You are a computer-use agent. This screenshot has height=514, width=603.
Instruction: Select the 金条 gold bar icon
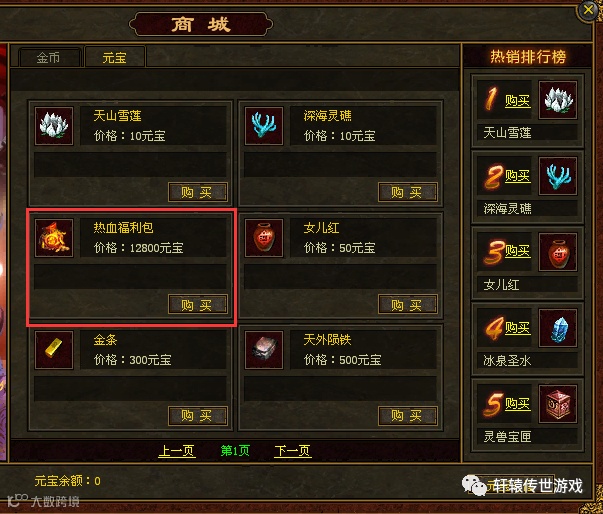point(54,350)
